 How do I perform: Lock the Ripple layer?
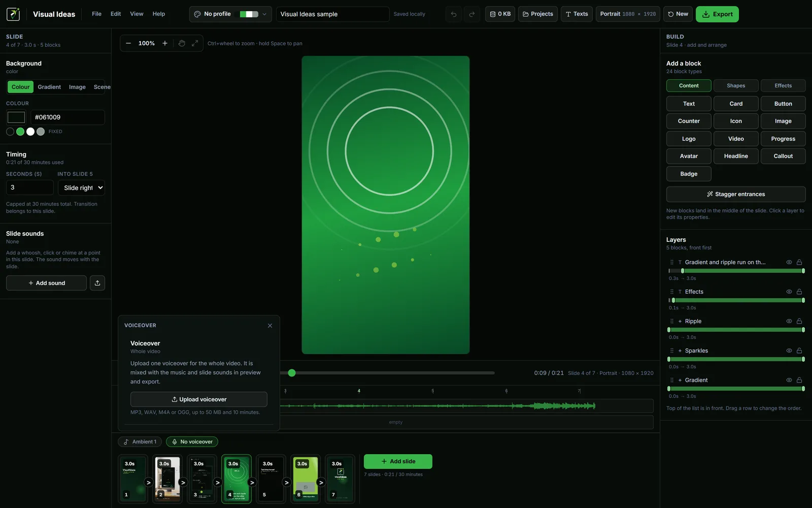click(799, 321)
